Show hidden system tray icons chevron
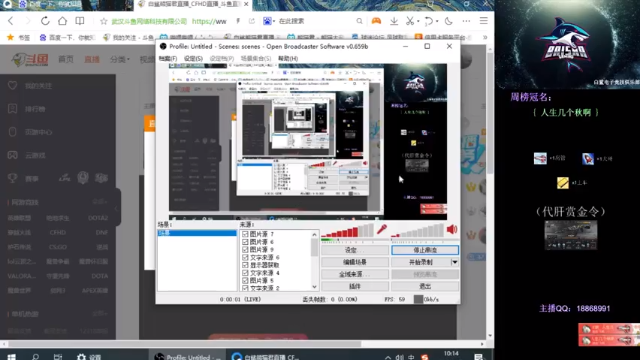640x360 pixels. [388, 357]
